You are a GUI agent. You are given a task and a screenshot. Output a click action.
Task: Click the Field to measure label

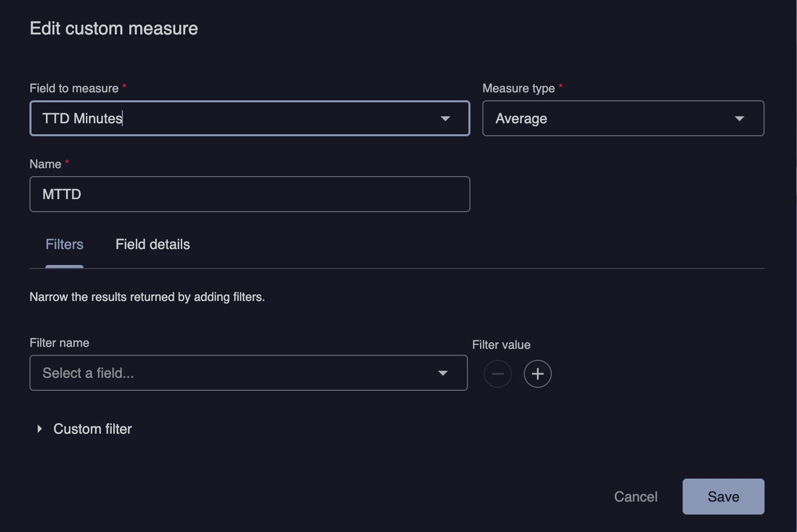(x=74, y=88)
